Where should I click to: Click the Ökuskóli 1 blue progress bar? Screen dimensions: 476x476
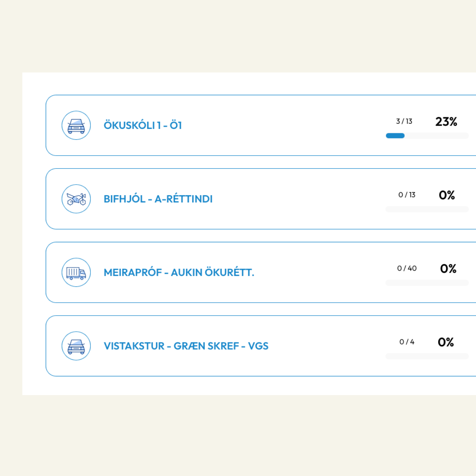395,136
